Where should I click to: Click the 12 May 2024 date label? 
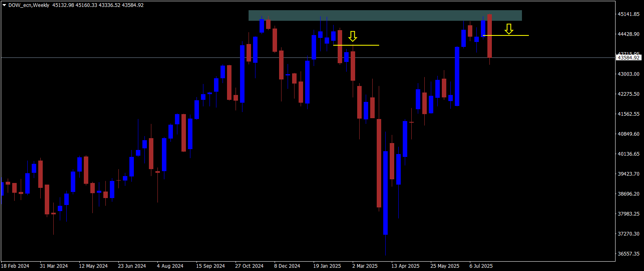click(93, 266)
